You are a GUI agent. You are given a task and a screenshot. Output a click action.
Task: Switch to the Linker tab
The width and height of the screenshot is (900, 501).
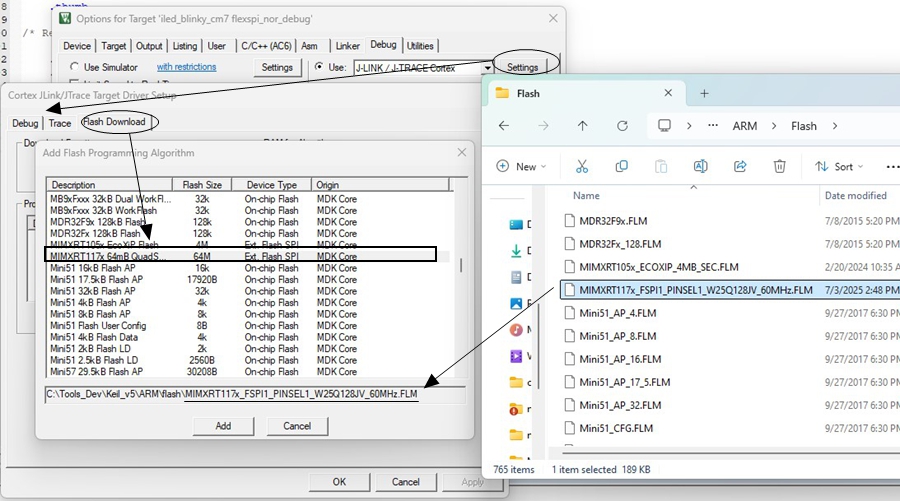[x=347, y=46]
